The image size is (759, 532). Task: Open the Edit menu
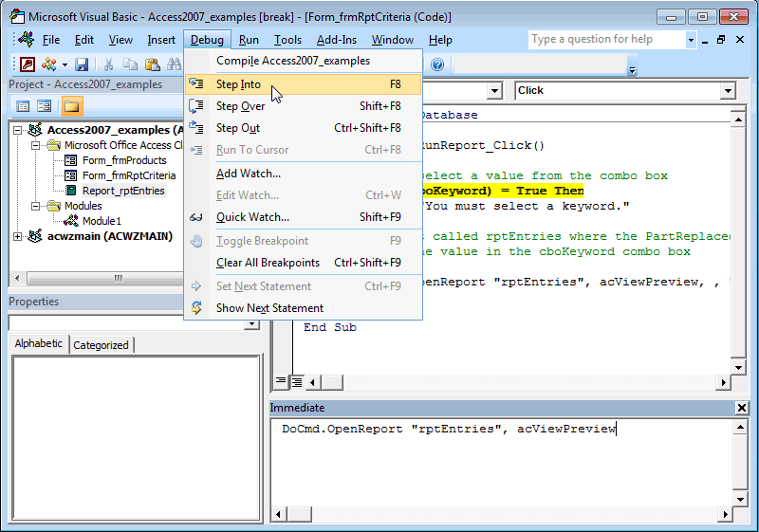(83, 40)
